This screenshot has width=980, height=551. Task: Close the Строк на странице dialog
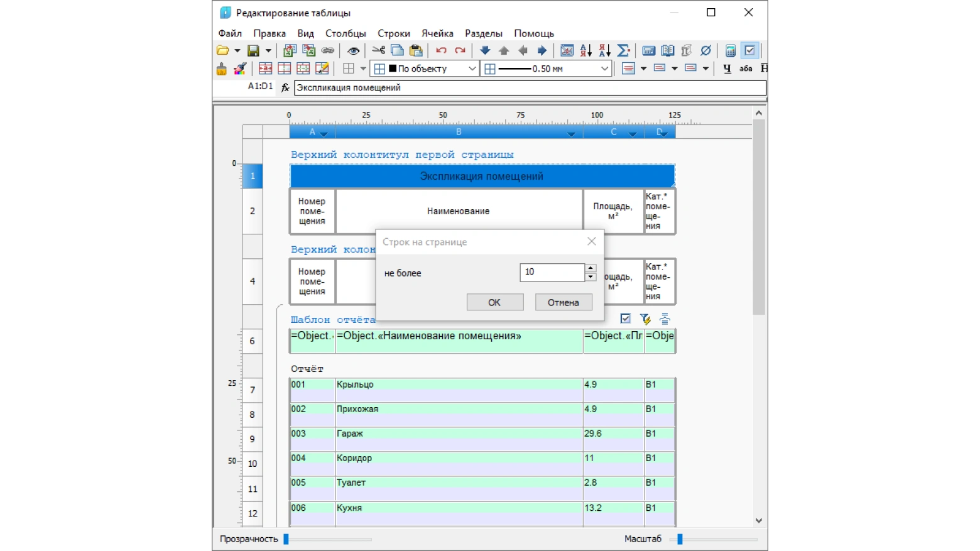pyautogui.click(x=591, y=241)
